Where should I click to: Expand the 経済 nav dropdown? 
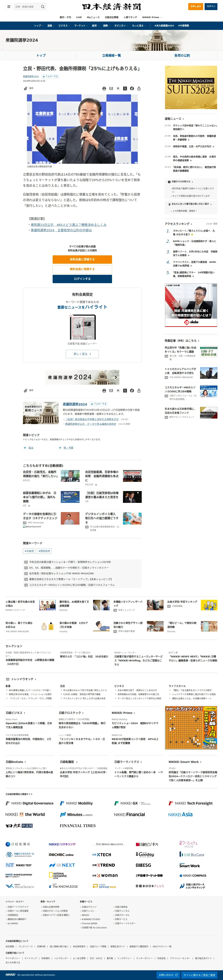(x=95, y=26)
